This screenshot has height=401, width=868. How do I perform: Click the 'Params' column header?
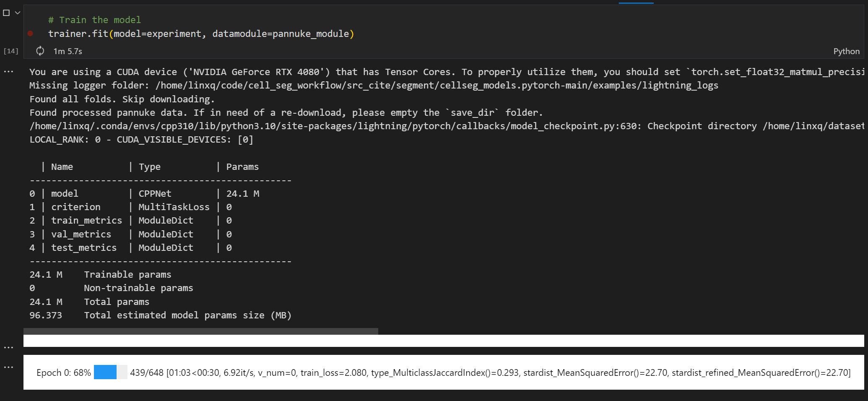[242, 167]
